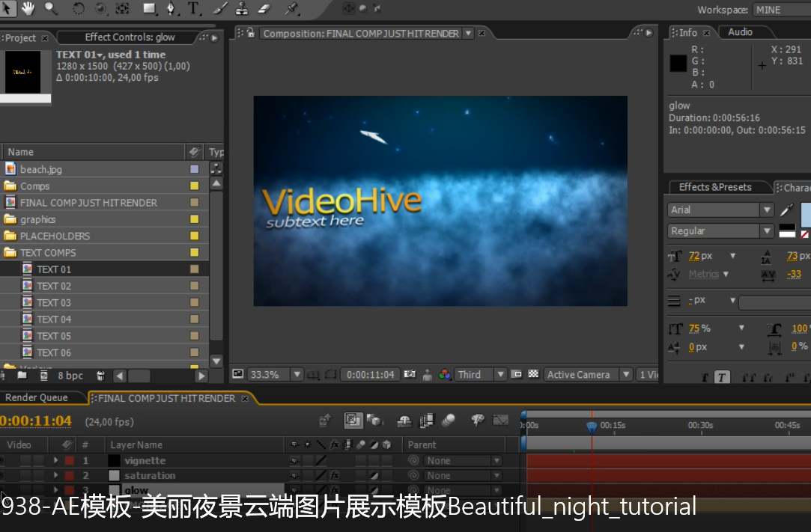The height and width of the screenshot is (532, 811).
Task: Click the Show Snapshot person icon
Action: pos(428,375)
